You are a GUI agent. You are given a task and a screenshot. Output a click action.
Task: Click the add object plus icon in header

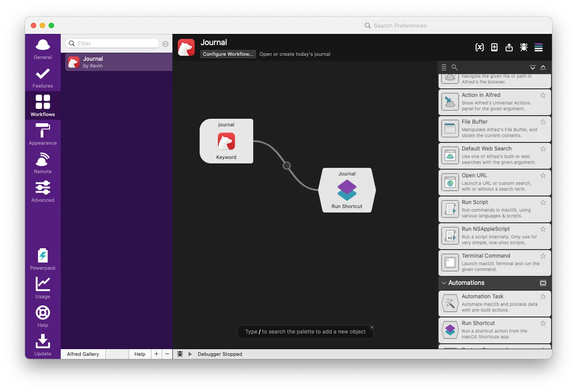coord(494,47)
